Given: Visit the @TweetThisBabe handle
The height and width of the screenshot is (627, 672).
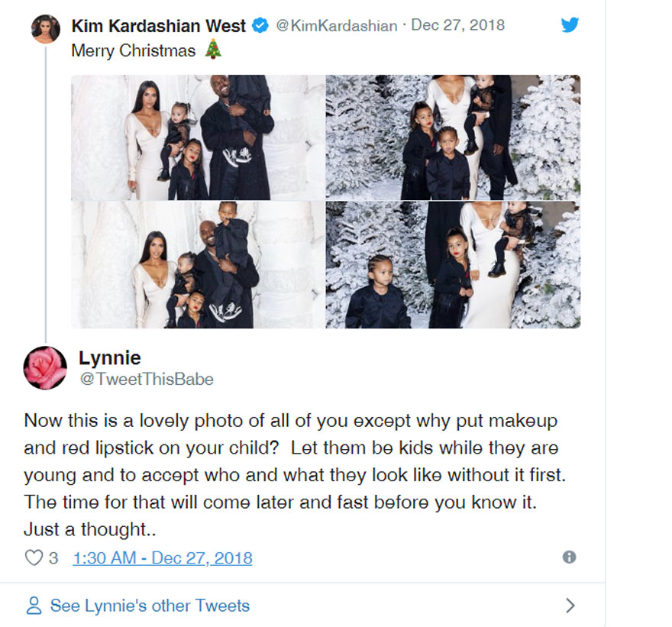Looking at the screenshot, I should [147, 379].
